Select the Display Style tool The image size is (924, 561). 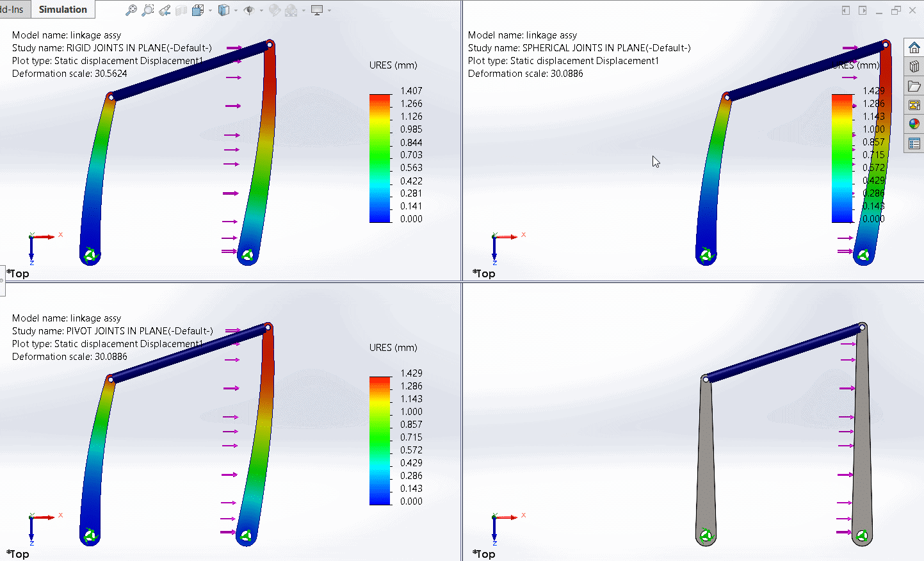point(224,10)
